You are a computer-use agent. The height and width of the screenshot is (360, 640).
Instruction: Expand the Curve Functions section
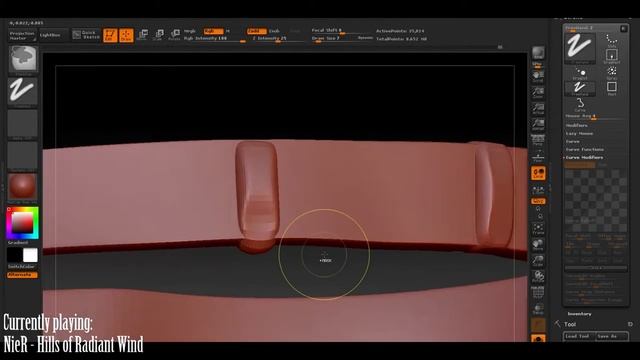tap(584, 149)
